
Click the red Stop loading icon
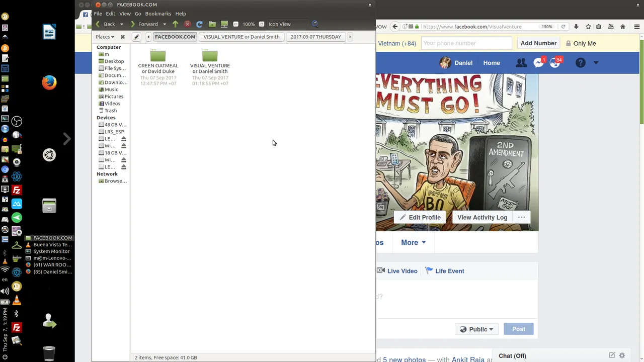pos(188,24)
